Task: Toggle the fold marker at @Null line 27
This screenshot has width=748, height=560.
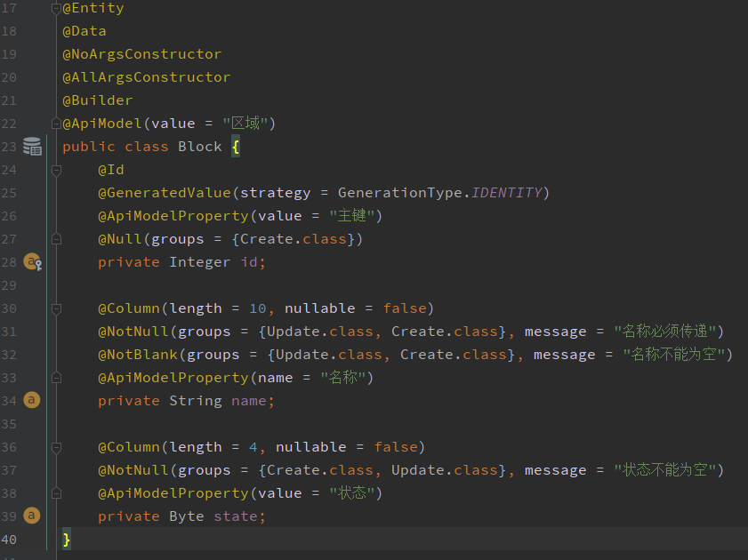Action: (x=56, y=239)
